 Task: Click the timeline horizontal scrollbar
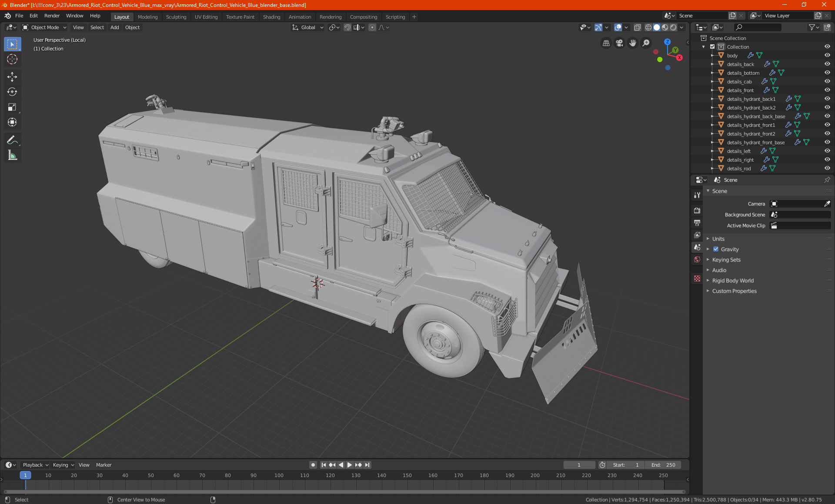coord(344,492)
